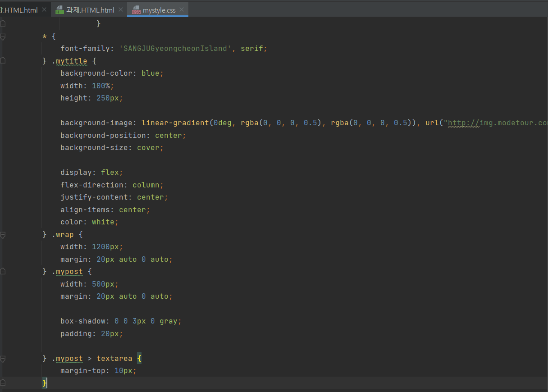548x392 pixels.
Task: Click the 'cover' background-size value
Action: point(148,148)
